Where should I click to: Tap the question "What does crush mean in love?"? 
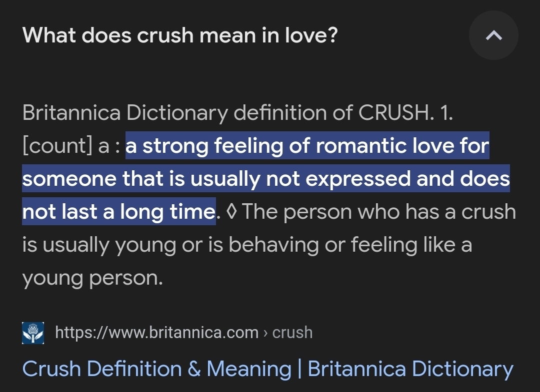(x=180, y=35)
